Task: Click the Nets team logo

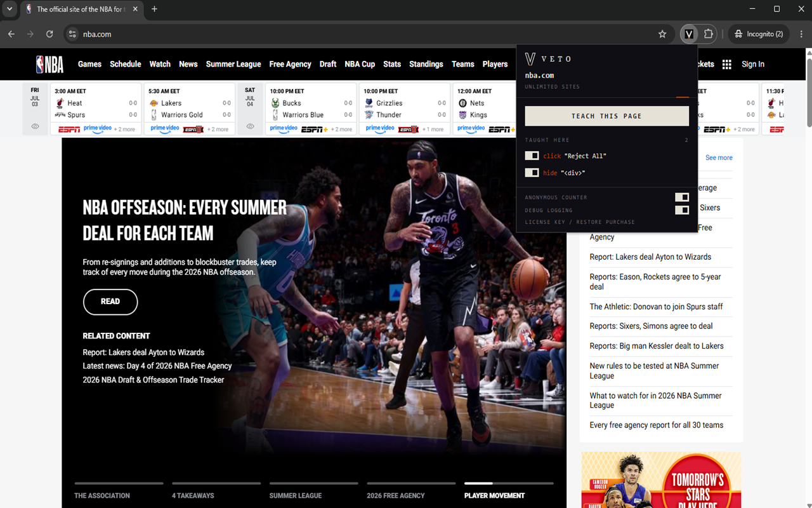Action: click(462, 103)
